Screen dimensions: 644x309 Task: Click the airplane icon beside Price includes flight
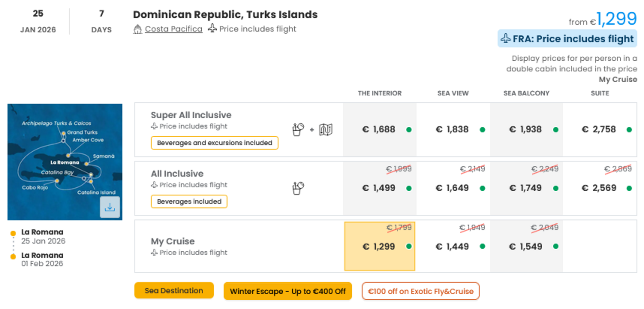(x=212, y=28)
